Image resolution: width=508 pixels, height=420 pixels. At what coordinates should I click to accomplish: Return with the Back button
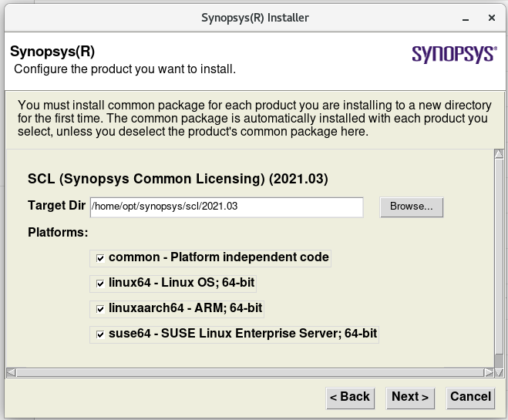coord(350,398)
